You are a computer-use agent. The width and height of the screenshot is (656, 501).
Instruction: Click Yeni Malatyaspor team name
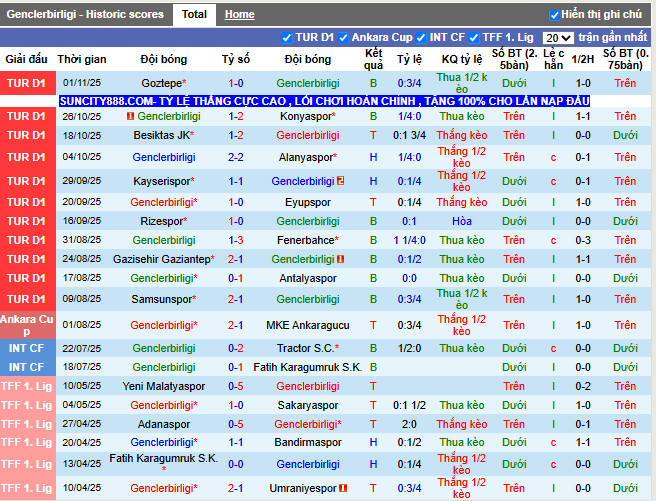(x=164, y=386)
